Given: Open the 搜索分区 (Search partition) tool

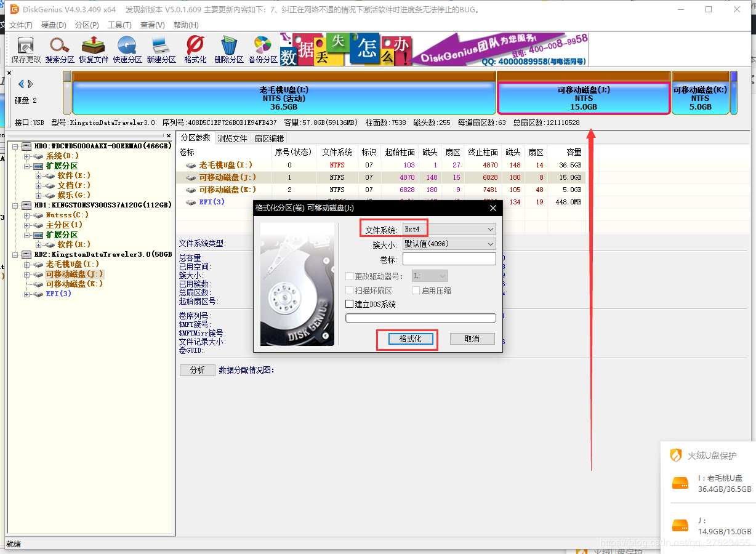Looking at the screenshot, I should click(x=60, y=50).
